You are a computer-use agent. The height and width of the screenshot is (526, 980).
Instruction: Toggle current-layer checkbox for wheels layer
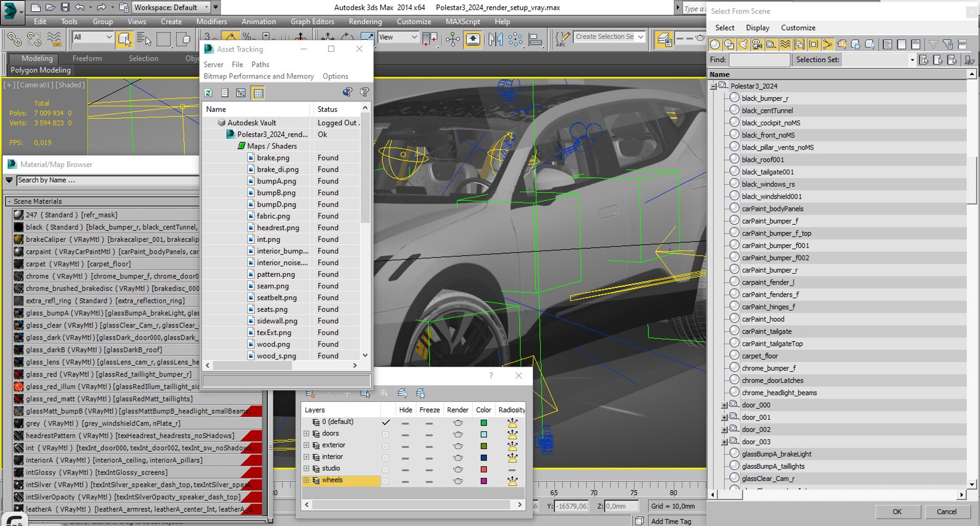pyautogui.click(x=385, y=481)
